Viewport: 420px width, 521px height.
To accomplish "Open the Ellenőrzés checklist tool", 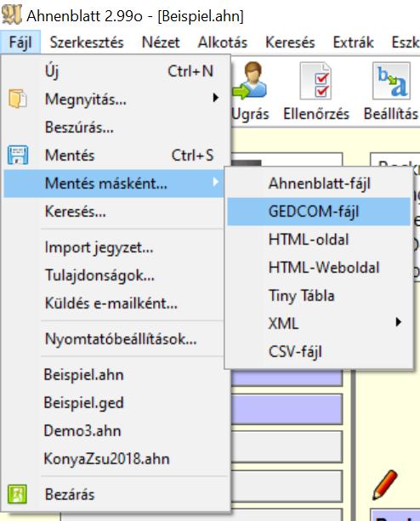I will (x=315, y=81).
